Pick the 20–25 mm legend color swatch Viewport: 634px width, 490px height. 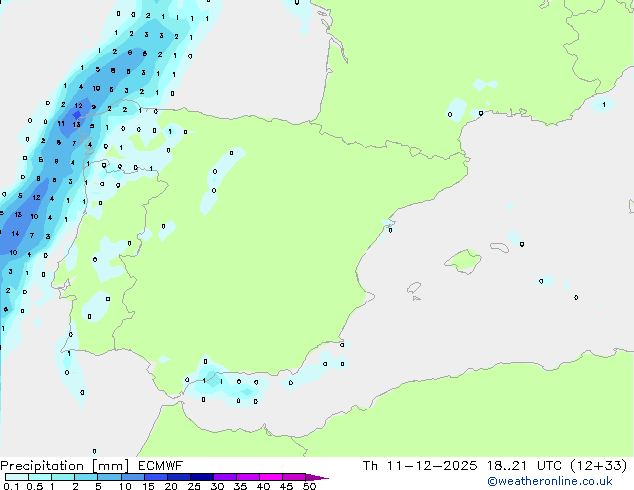coord(178,477)
